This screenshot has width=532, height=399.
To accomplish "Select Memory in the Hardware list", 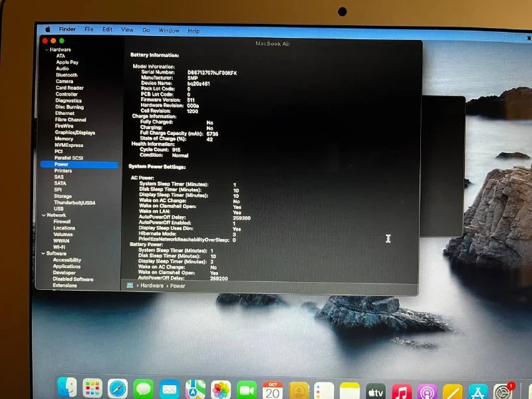I will coord(64,139).
